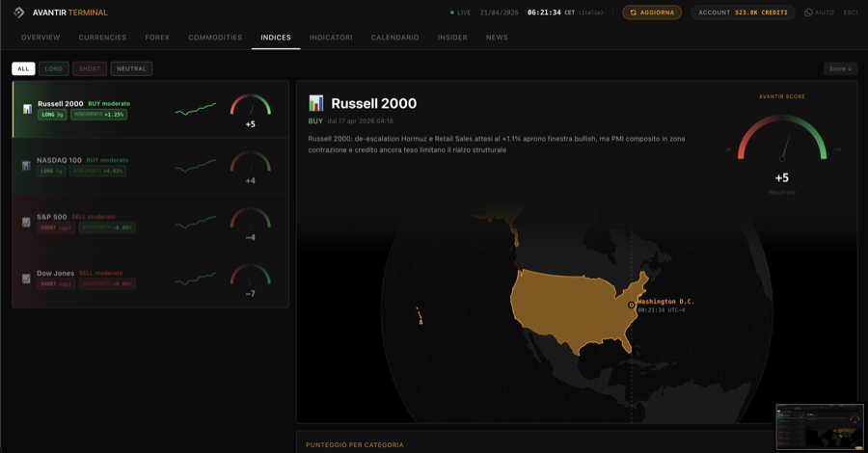Click the WhatsApp icon beside AIUTO

pyautogui.click(x=808, y=13)
